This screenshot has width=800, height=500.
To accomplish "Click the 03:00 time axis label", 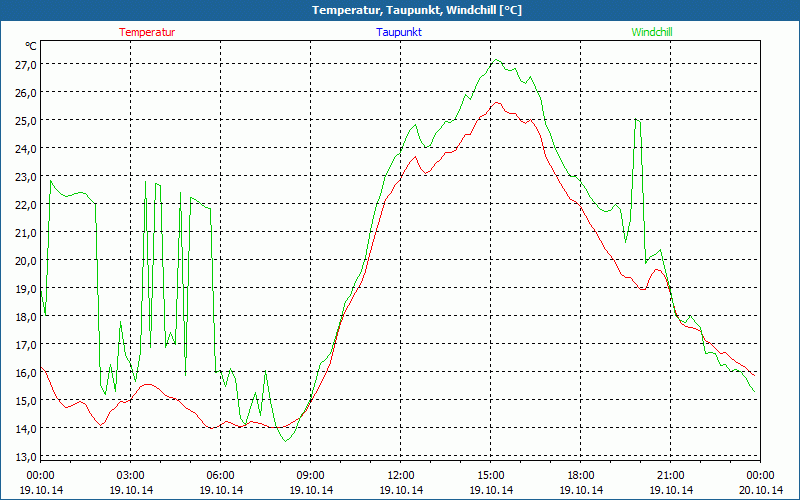I will click(x=131, y=476).
